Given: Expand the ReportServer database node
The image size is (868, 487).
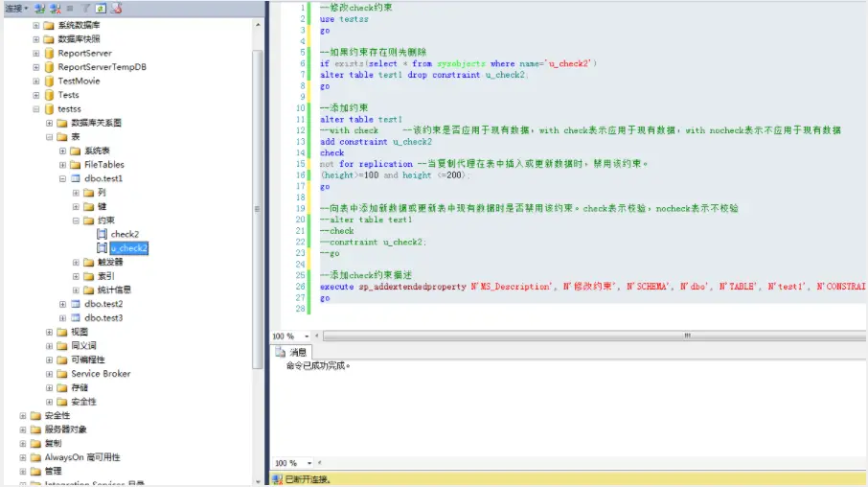Looking at the screenshot, I should [x=36, y=53].
